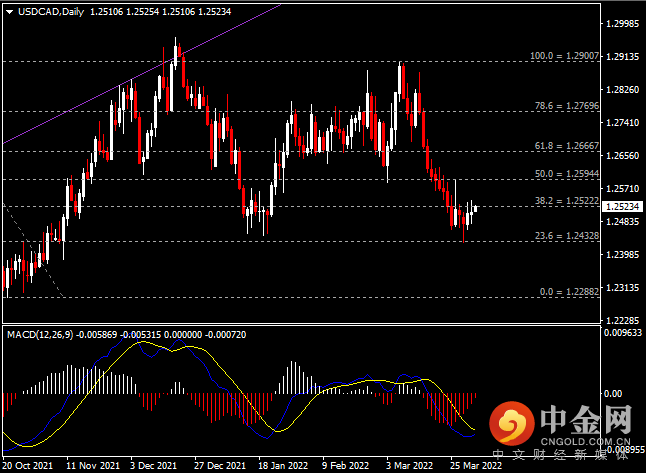Select the 18 Jan 2022 date marker

[x=283, y=465]
